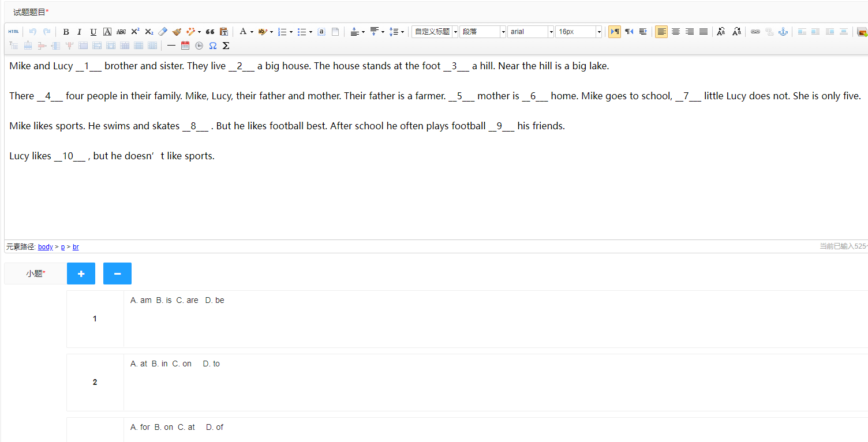Viewport: 868px width, 442px height.
Task: Toggle bold formatting
Action: (66, 32)
